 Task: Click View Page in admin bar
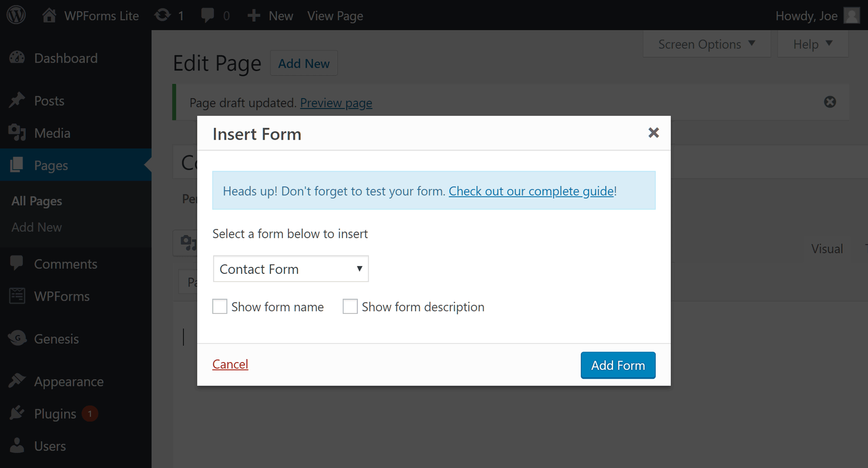(x=335, y=16)
